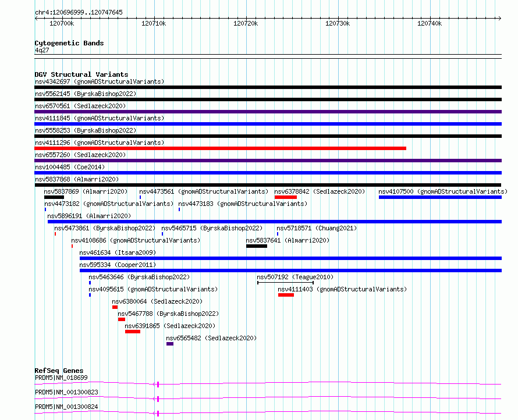Select purple bar under nsv6565482

[x=170, y=344]
